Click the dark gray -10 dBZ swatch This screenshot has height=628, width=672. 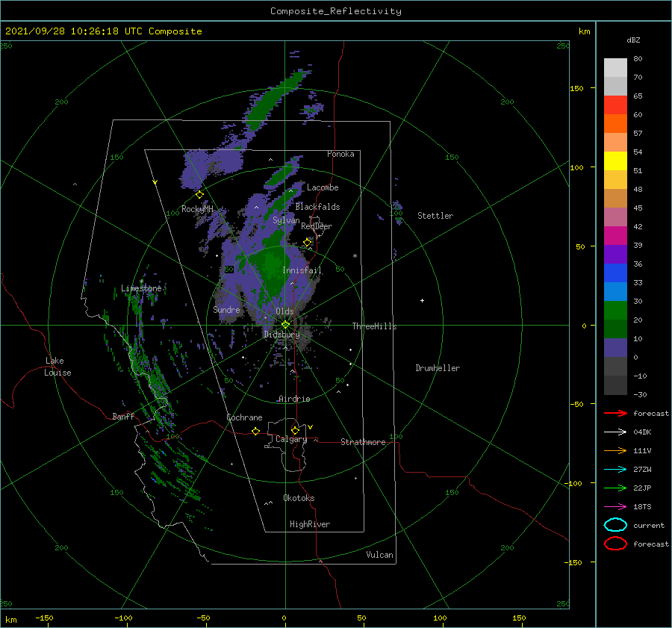click(x=615, y=385)
